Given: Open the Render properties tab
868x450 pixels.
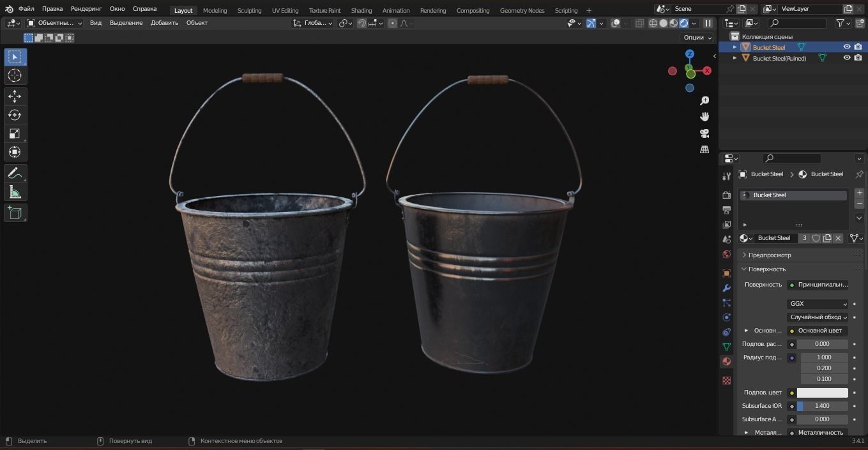Looking at the screenshot, I should tap(726, 195).
